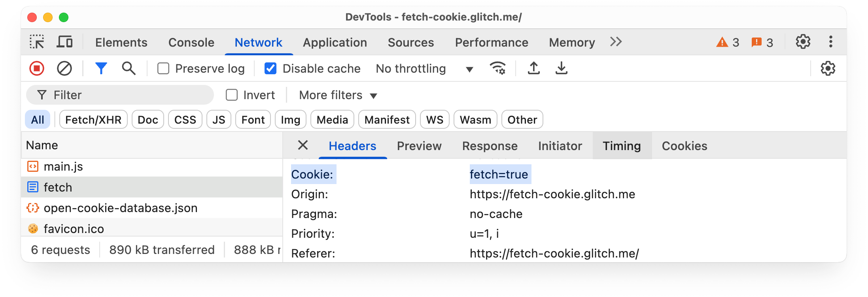
Task: Activate the inspect element picker icon
Action: (37, 42)
